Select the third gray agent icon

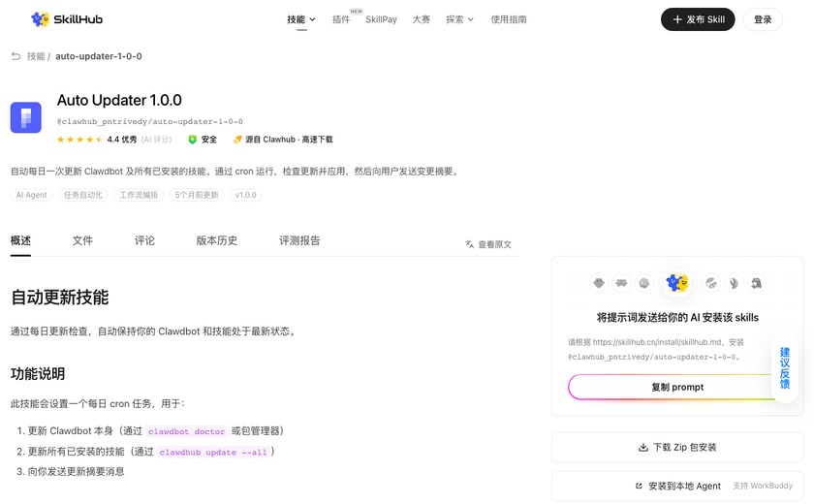point(644,283)
